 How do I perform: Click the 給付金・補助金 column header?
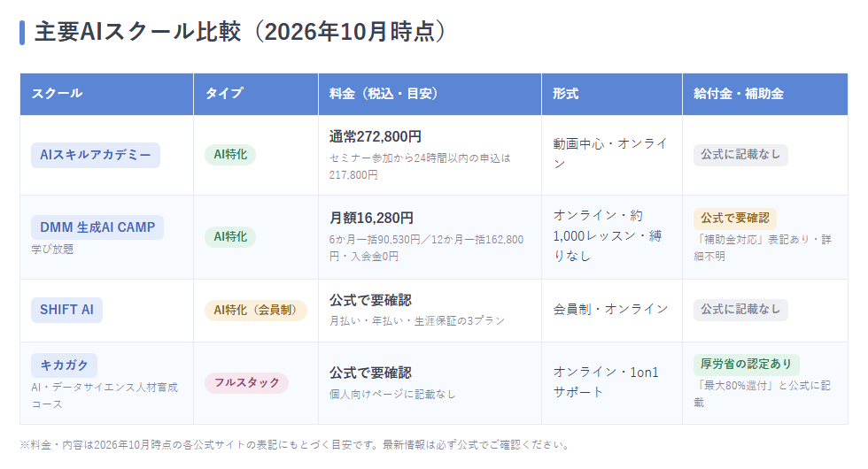[765, 94]
